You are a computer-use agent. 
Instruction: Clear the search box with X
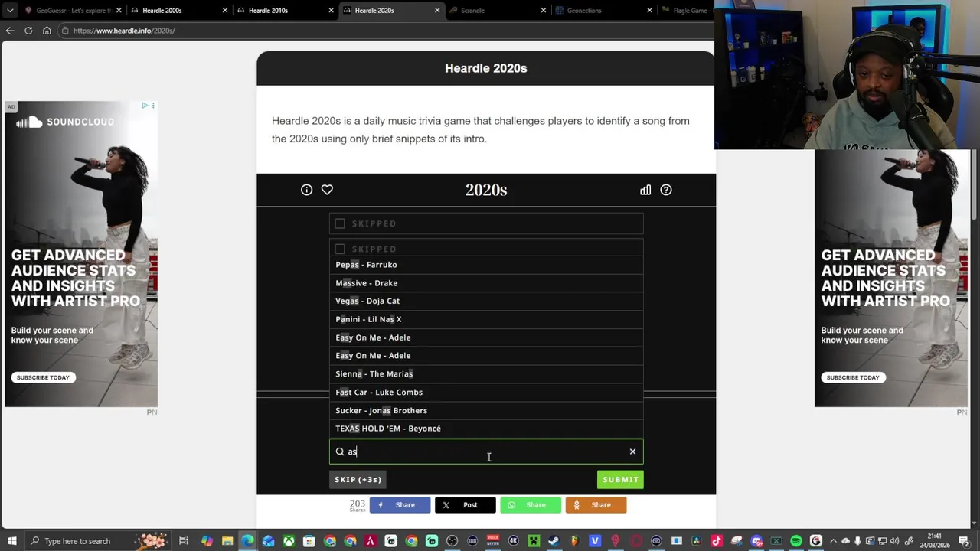click(x=632, y=452)
